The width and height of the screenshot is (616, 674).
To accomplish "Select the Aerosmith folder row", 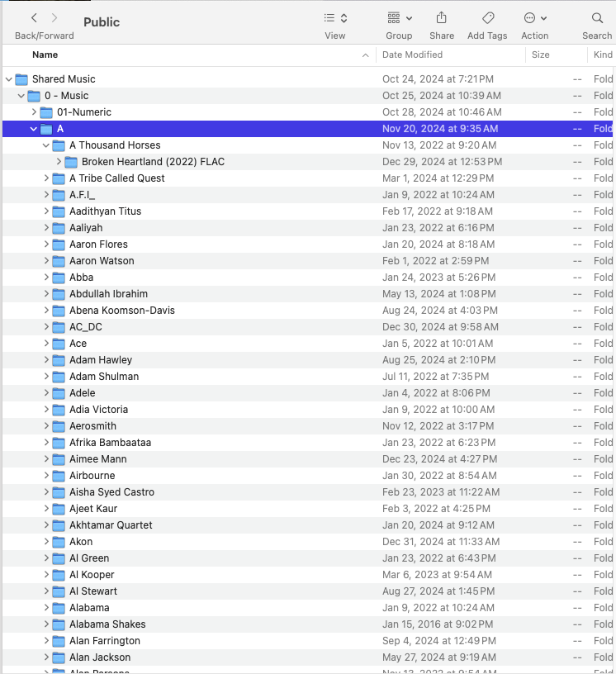I will 92,426.
